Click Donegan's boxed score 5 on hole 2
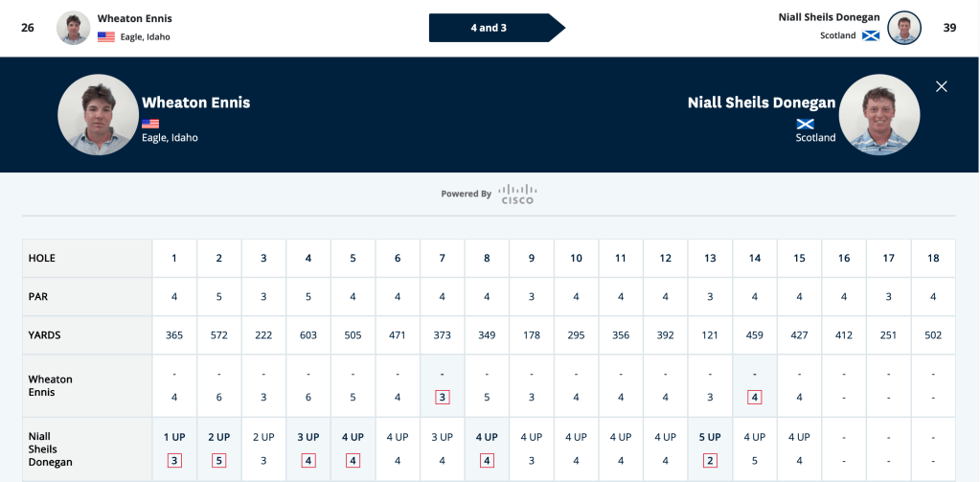Viewport: 980px width, 482px height. pos(218,461)
